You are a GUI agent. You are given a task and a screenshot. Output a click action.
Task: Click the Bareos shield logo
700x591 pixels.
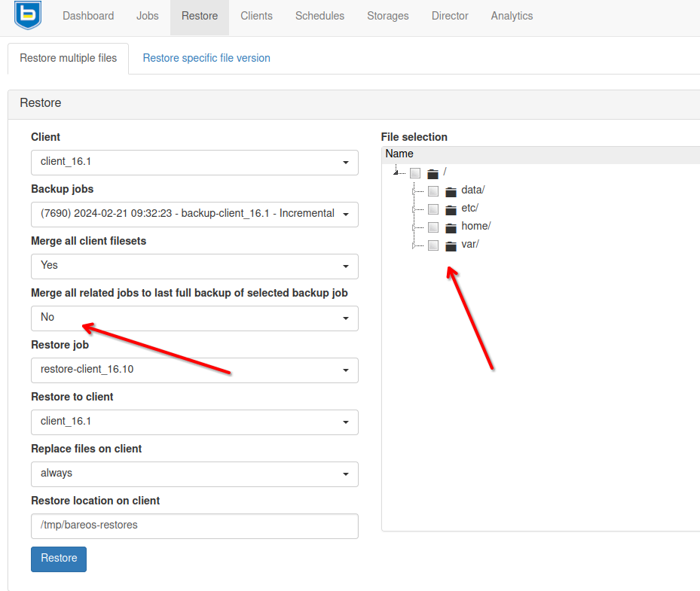[28, 15]
